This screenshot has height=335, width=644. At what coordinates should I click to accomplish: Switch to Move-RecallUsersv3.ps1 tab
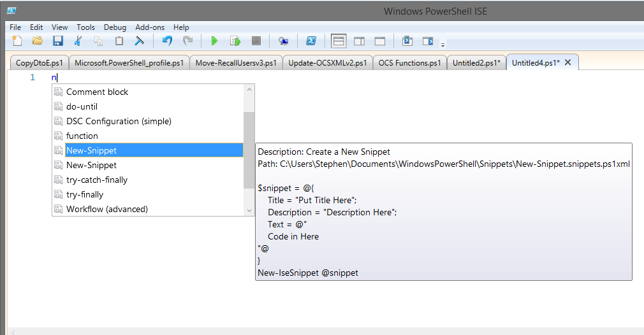pos(236,63)
